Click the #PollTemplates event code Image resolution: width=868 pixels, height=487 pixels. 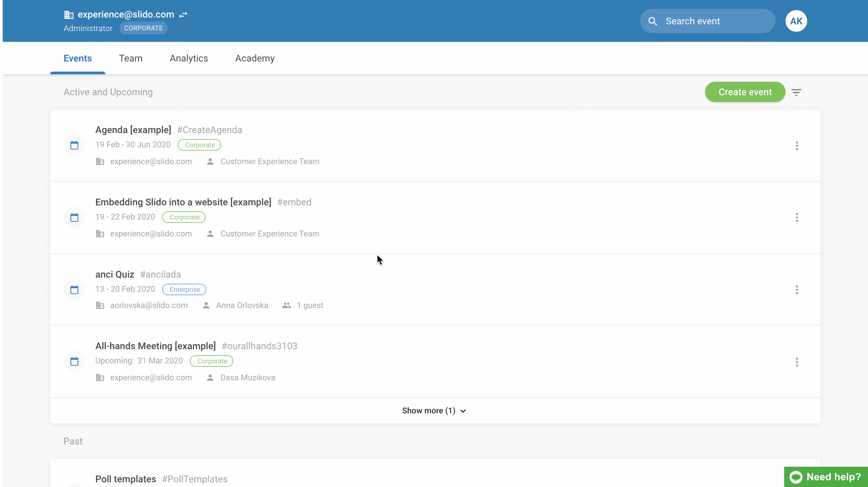click(x=195, y=479)
